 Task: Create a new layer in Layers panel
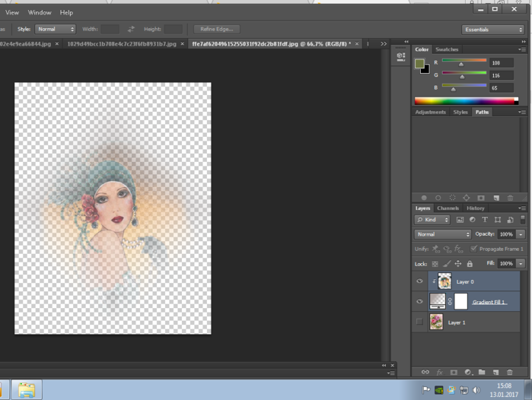pyautogui.click(x=495, y=372)
